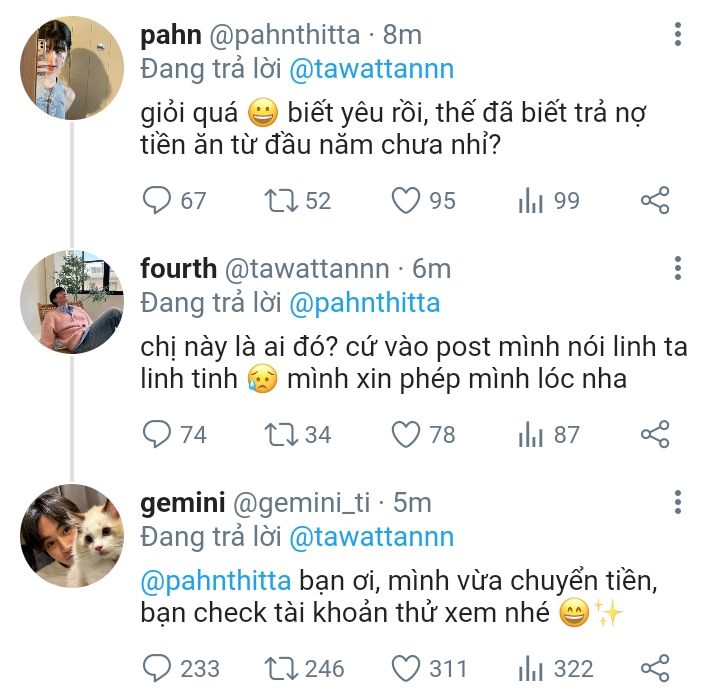Open gemini's profile picture with cat
This screenshot has height=698, width=720.
pyautogui.click(x=71, y=535)
